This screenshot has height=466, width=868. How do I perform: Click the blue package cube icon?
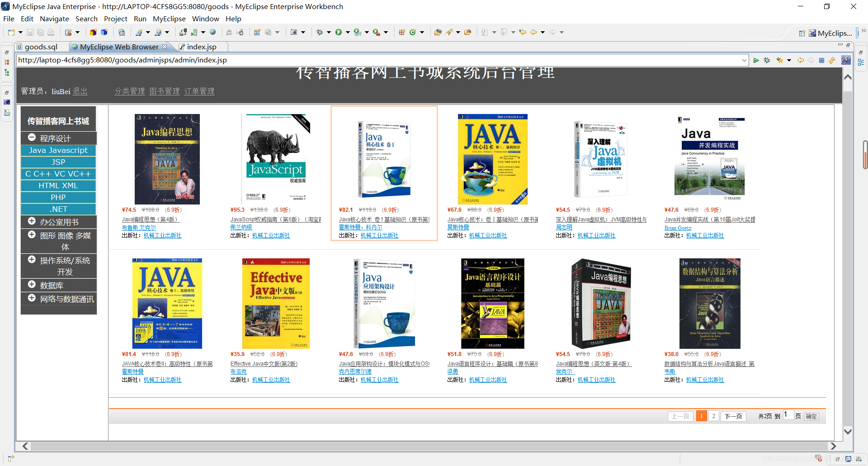[104, 32]
